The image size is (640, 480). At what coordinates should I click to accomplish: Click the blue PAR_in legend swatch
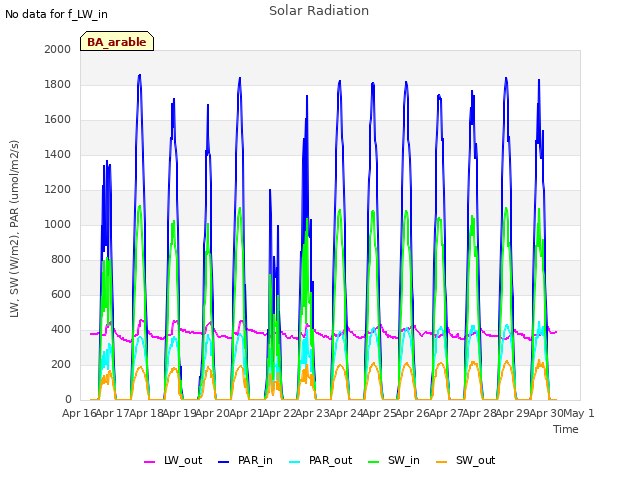click(223, 462)
